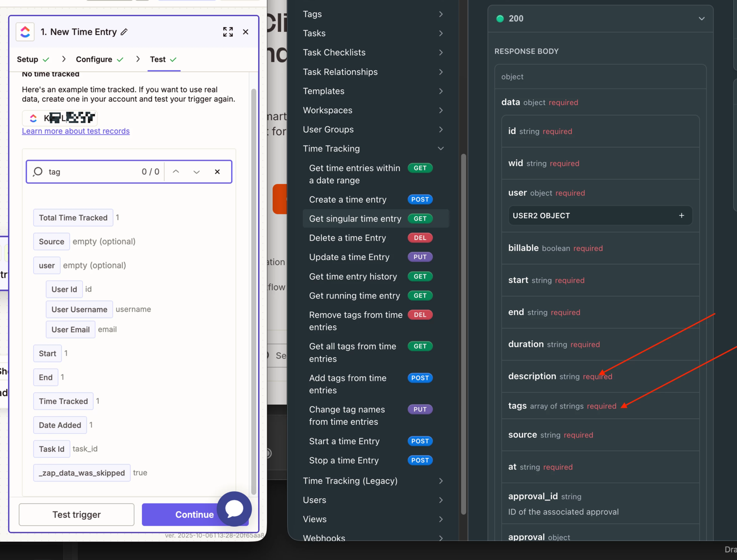Expand USER2 OBJECT with plus icon
This screenshot has width=737, height=560.
(681, 215)
